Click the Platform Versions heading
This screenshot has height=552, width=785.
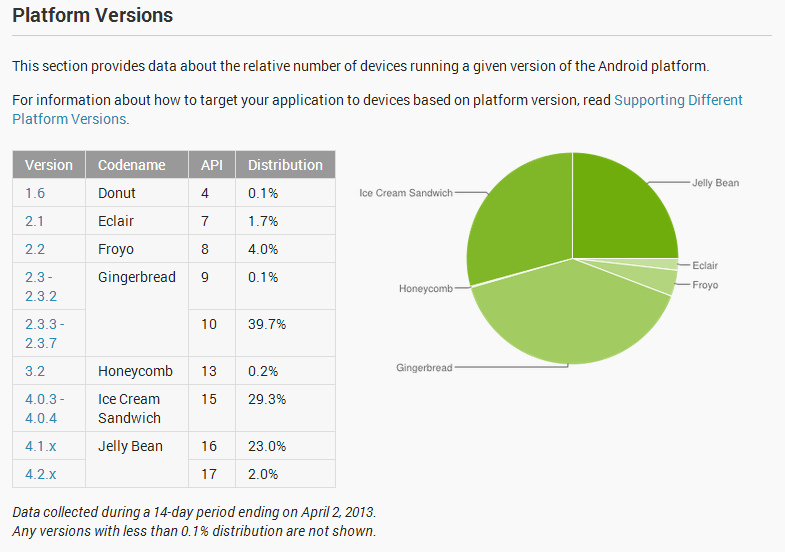(x=92, y=16)
